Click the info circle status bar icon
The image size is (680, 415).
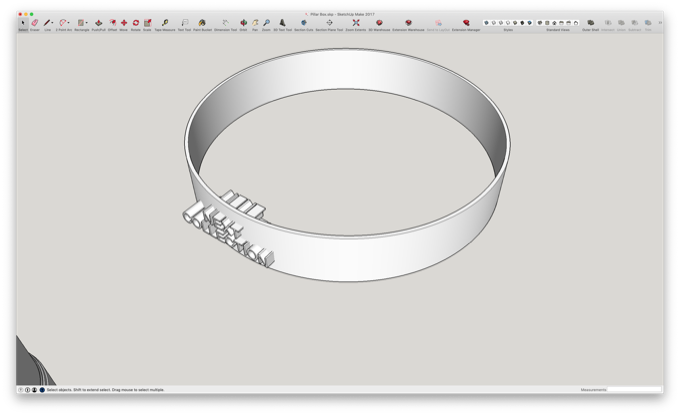[x=28, y=390]
